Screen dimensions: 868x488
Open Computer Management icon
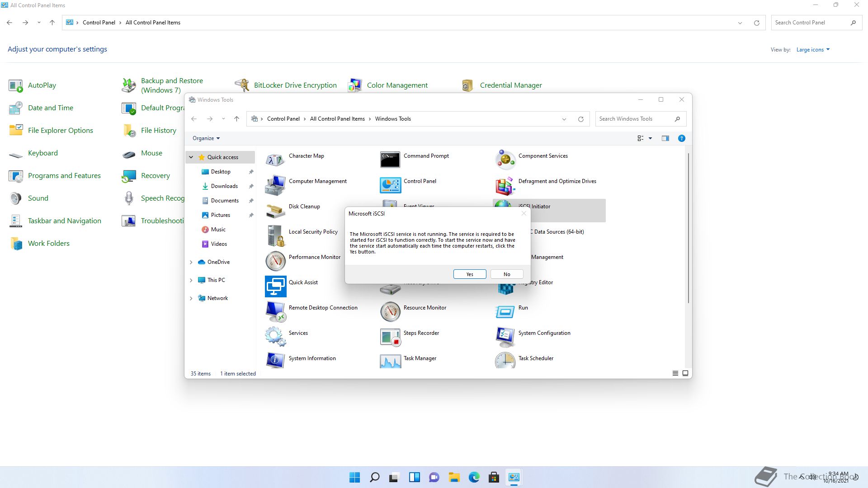[x=275, y=185]
